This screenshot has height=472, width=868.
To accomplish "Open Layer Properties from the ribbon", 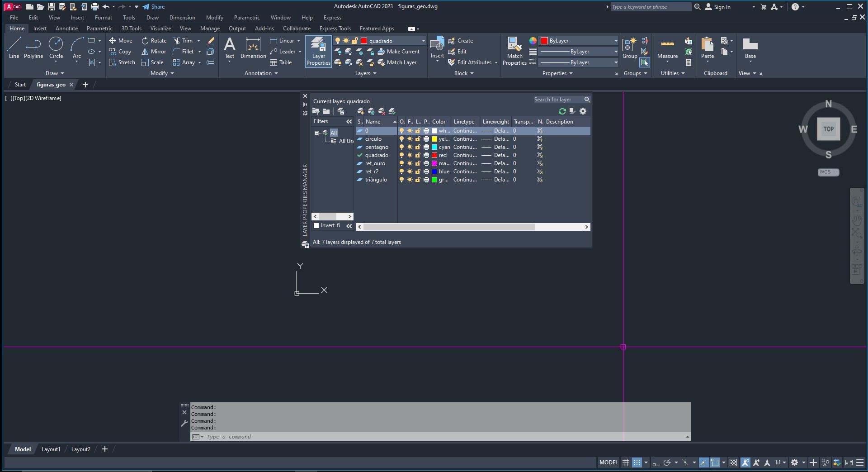I will (x=318, y=51).
